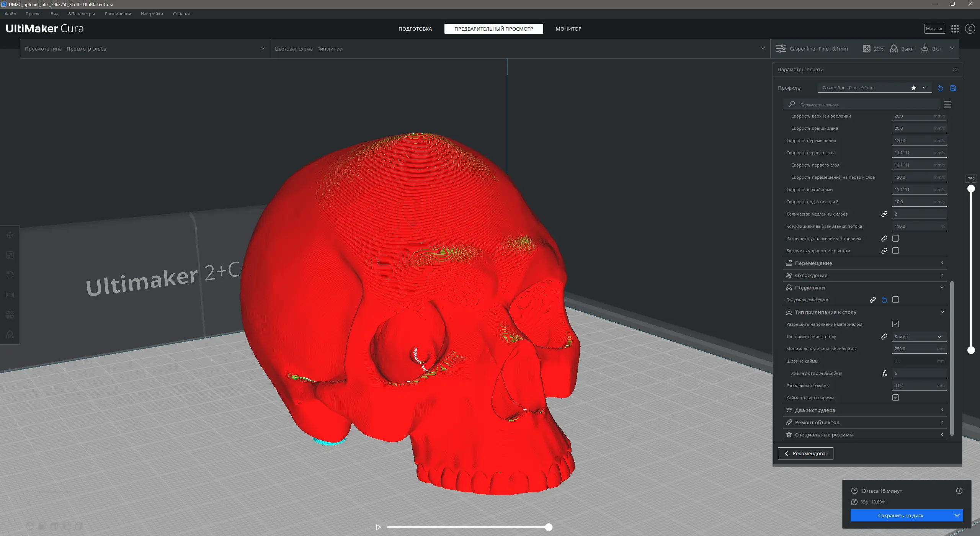Image resolution: width=980 pixels, height=536 pixels.
Task: Reset profile changes with undo arrow
Action: [x=941, y=88]
